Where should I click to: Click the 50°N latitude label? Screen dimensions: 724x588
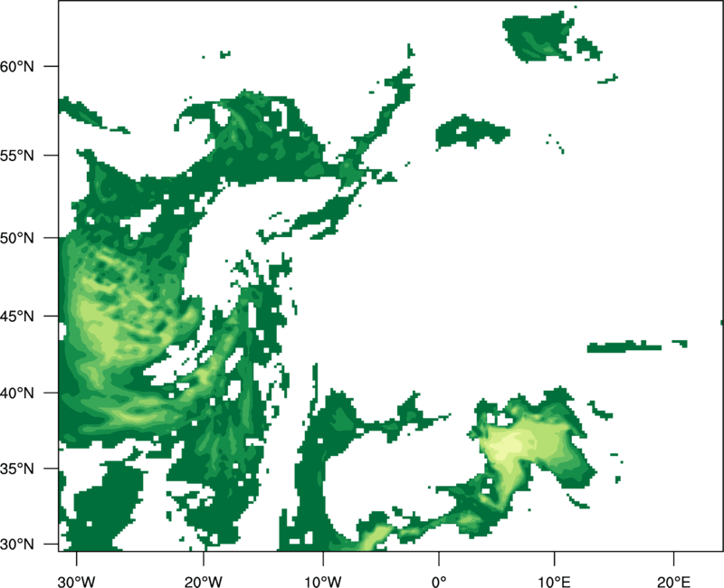(x=17, y=238)
